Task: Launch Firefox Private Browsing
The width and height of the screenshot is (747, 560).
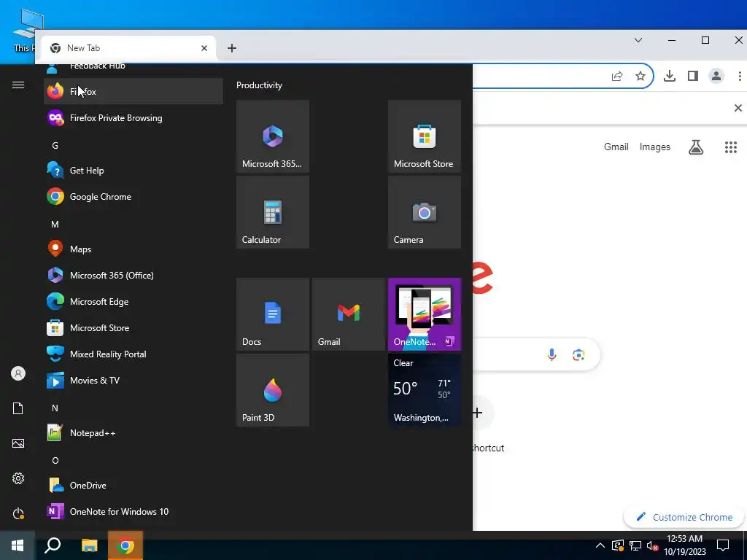Action: [x=133, y=117]
